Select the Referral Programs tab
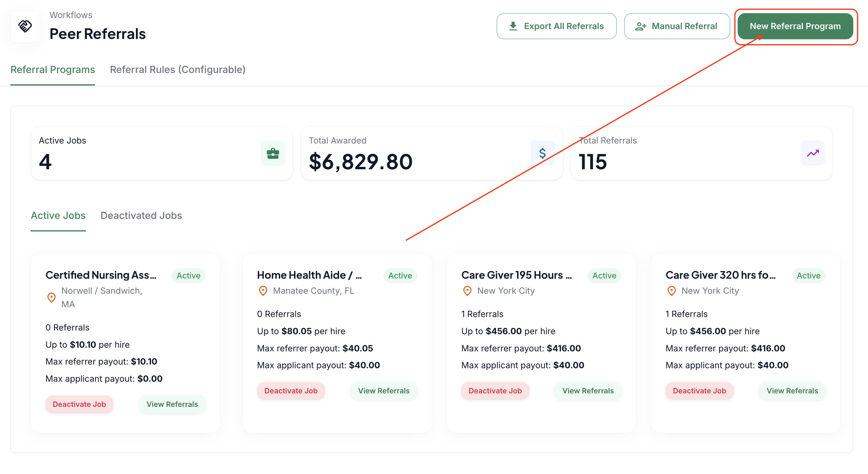868x474 pixels. 52,70
